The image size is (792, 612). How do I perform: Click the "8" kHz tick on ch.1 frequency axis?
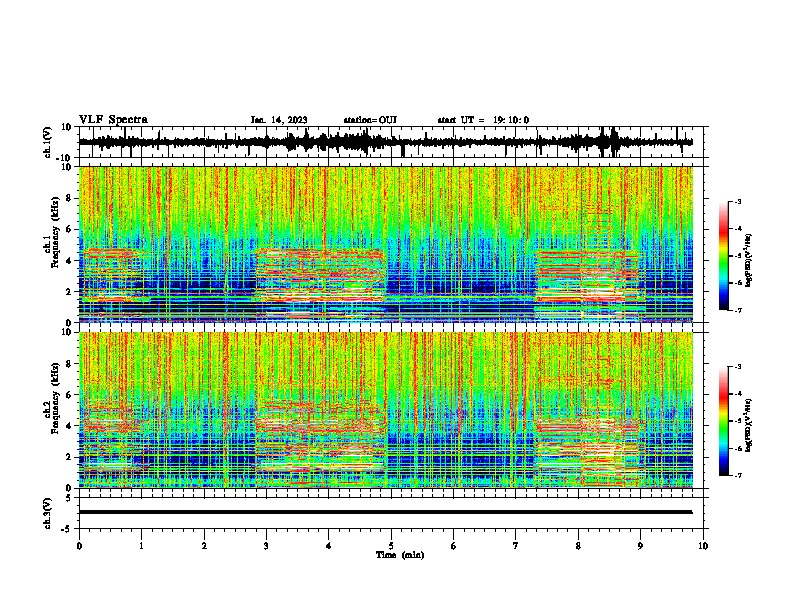[69, 198]
